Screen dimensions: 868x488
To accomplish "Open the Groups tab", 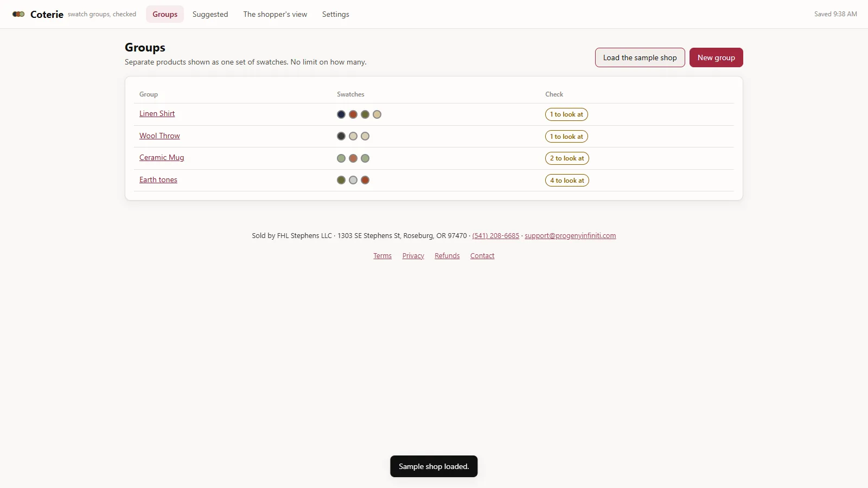I will tap(165, 14).
